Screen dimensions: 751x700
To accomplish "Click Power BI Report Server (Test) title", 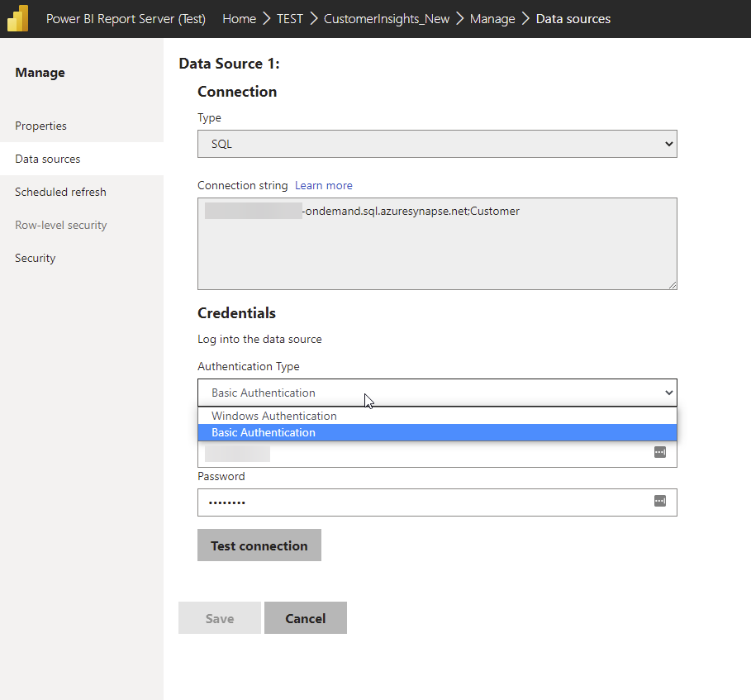I will pos(126,19).
